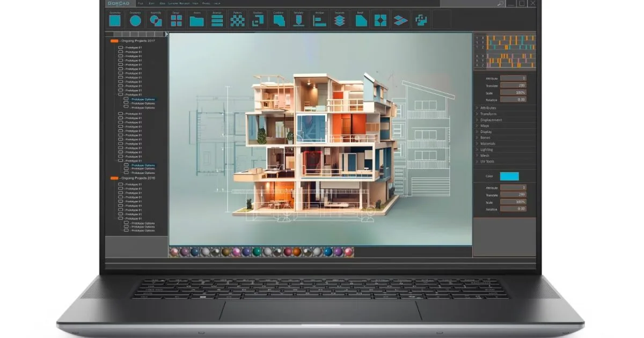This screenshot has height=338, width=644.
Task: Select the square Geometry tool icon
Action: coord(115,21)
